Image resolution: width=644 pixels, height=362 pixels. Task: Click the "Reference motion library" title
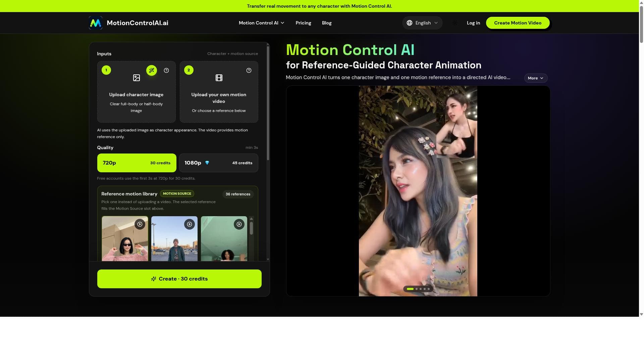tap(129, 194)
